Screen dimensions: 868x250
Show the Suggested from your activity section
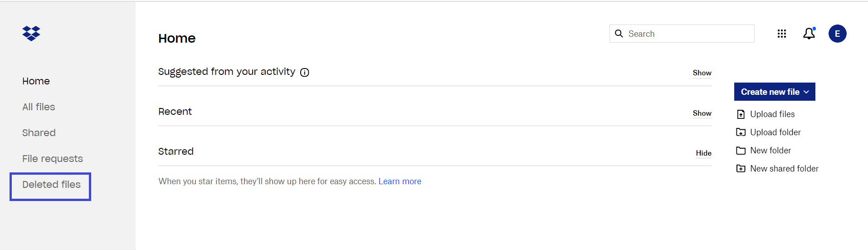(702, 73)
